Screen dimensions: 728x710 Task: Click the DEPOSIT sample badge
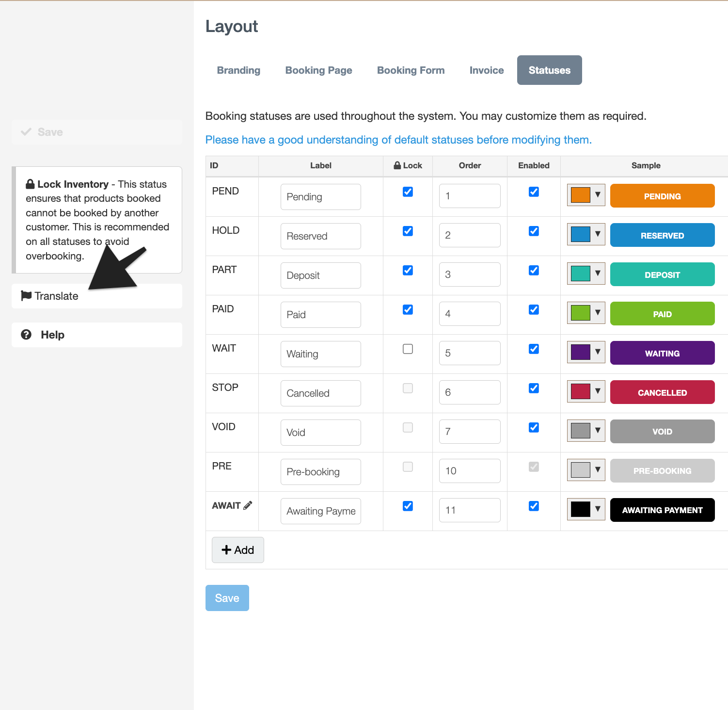[x=662, y=274]
